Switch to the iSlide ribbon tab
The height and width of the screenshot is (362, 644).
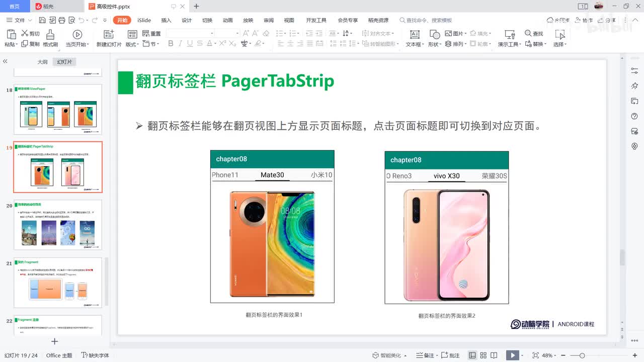click(x=144, y=20)
